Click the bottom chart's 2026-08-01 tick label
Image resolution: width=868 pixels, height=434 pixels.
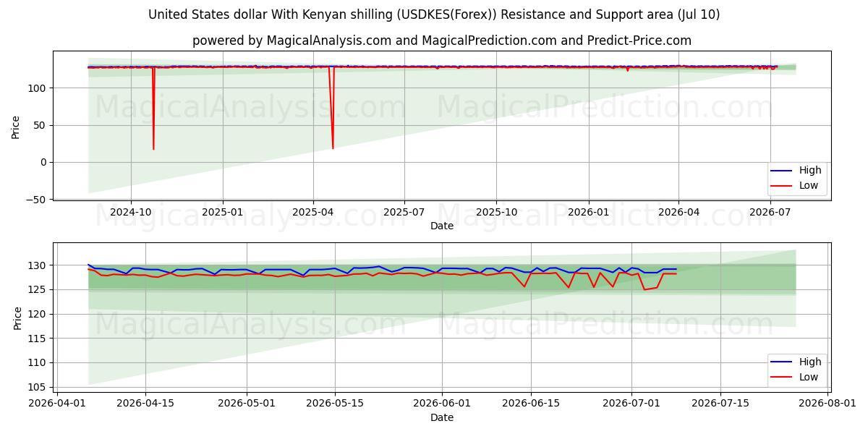[x=827, y=404]
